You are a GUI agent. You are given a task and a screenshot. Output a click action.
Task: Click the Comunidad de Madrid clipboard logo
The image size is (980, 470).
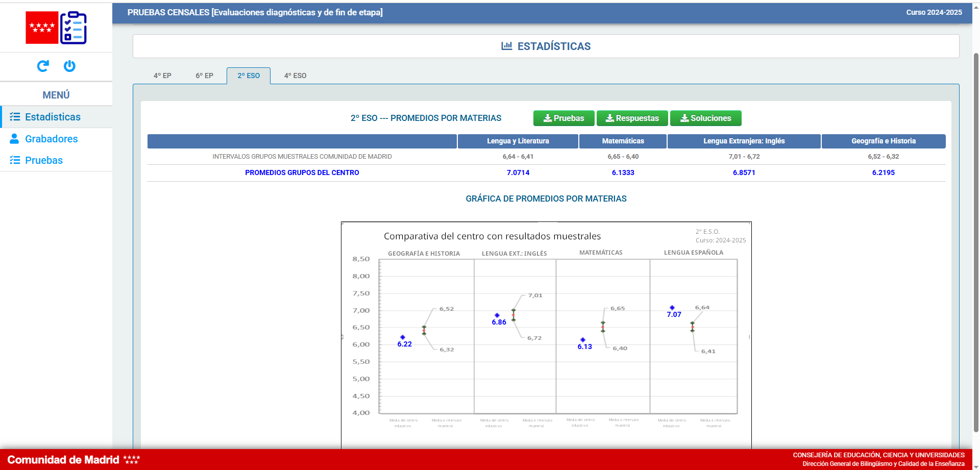56,28
